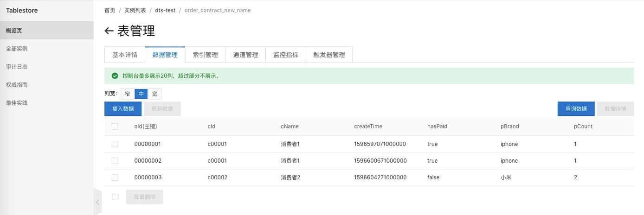Switch to the 数据管理 tab
The width and height of the screenshot is (644, 215).
[165, 55]
